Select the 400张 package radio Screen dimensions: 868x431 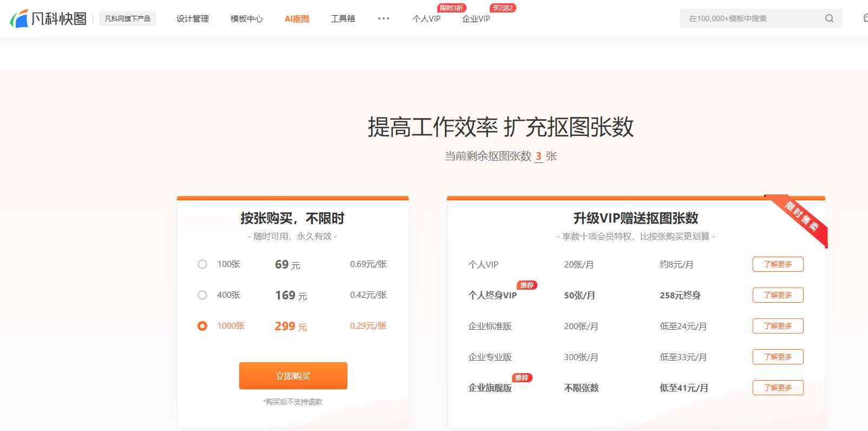[202, 295]
